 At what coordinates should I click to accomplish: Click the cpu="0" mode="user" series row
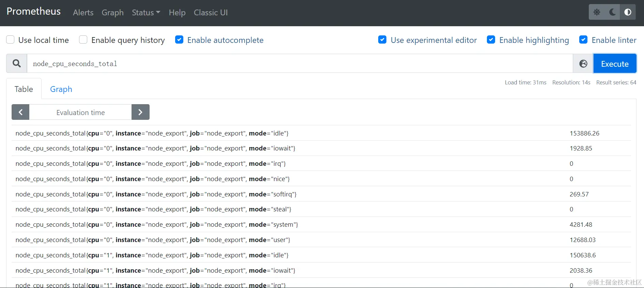pos(321,240)
